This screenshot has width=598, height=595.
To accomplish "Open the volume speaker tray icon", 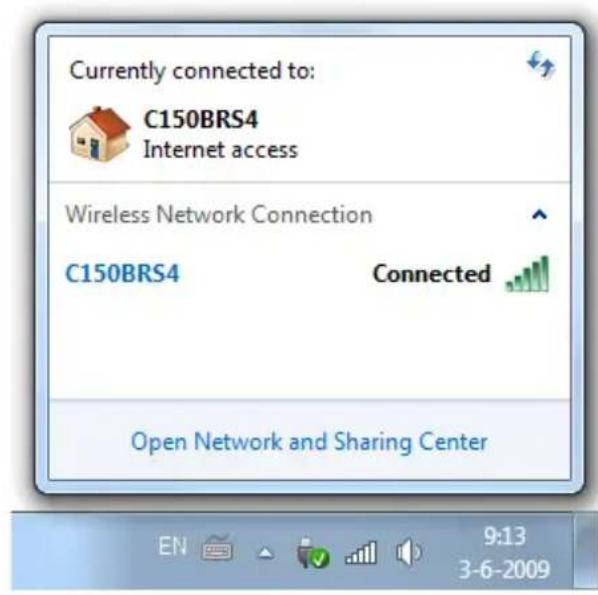I will click(408, 552).
